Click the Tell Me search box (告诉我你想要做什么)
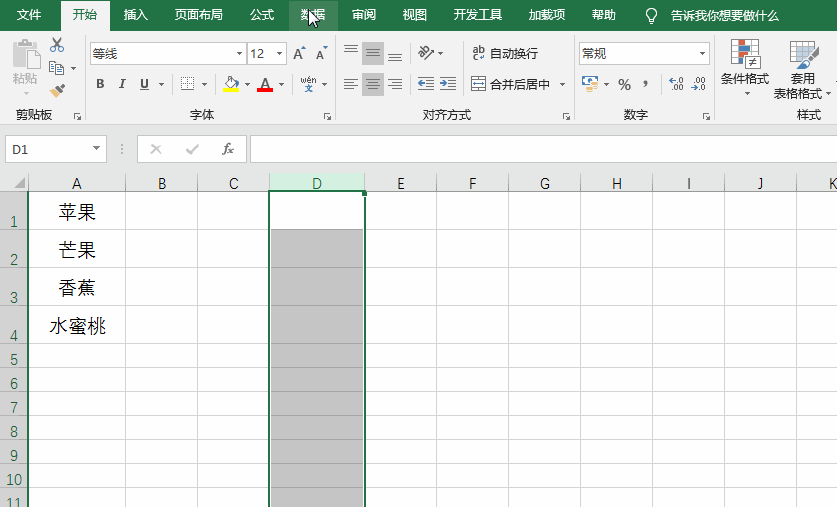This screenshot has height=507, width=837. click(x=725, y=15)
